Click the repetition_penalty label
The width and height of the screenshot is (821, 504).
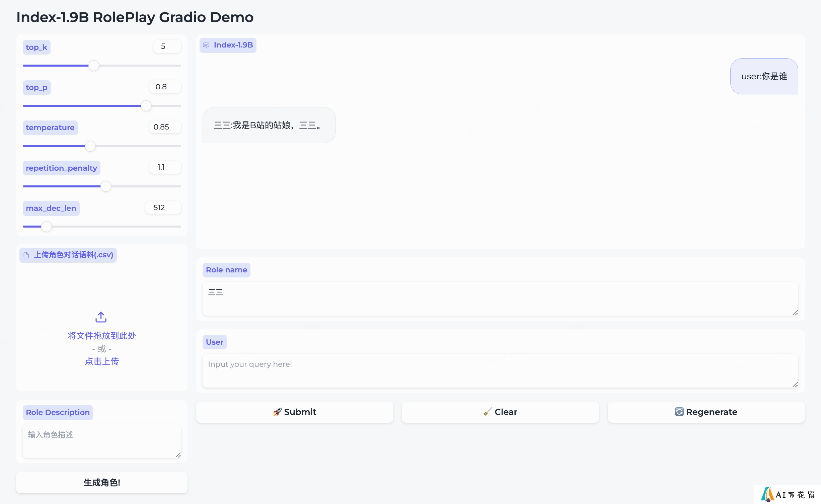click(x=62, y=168)
